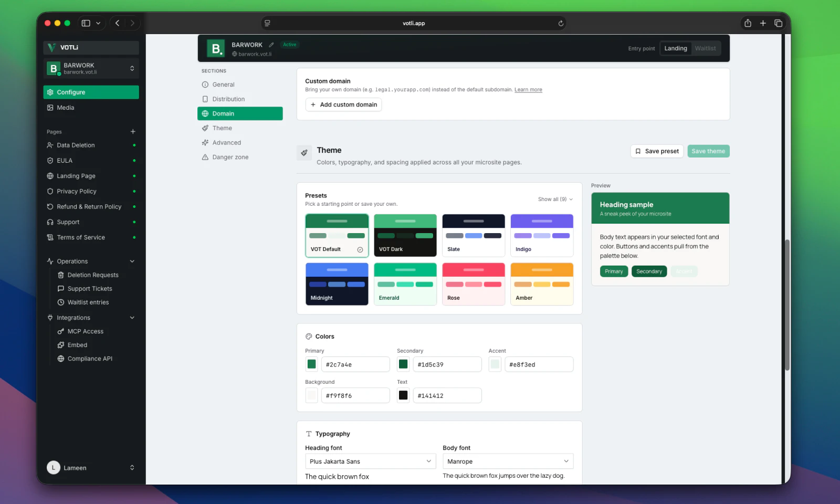Open the Data Deletion page

tap(91, 145)
